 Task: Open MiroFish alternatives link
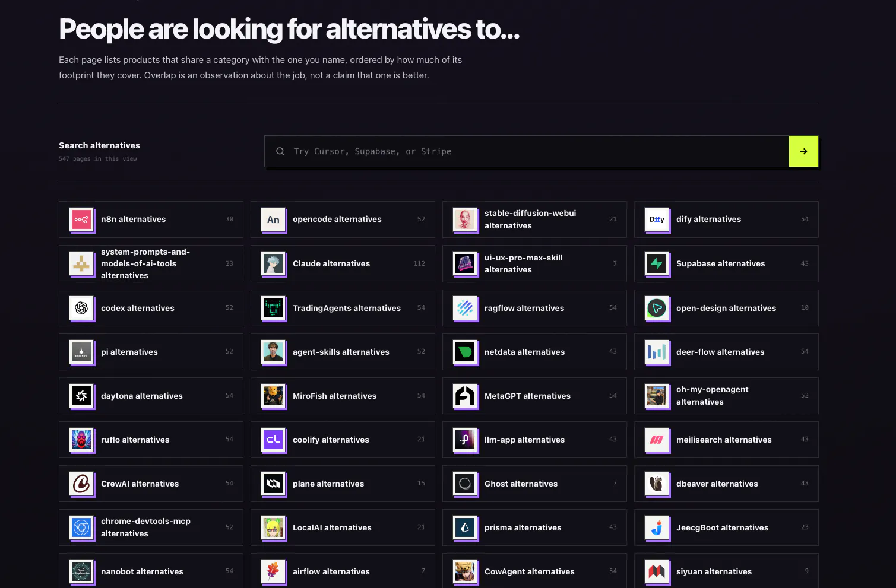click(x=343, y=396)
